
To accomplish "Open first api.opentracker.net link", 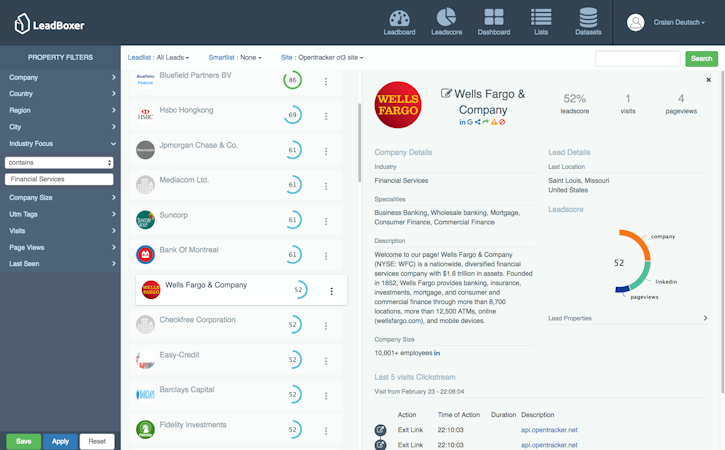I will 549,430.
